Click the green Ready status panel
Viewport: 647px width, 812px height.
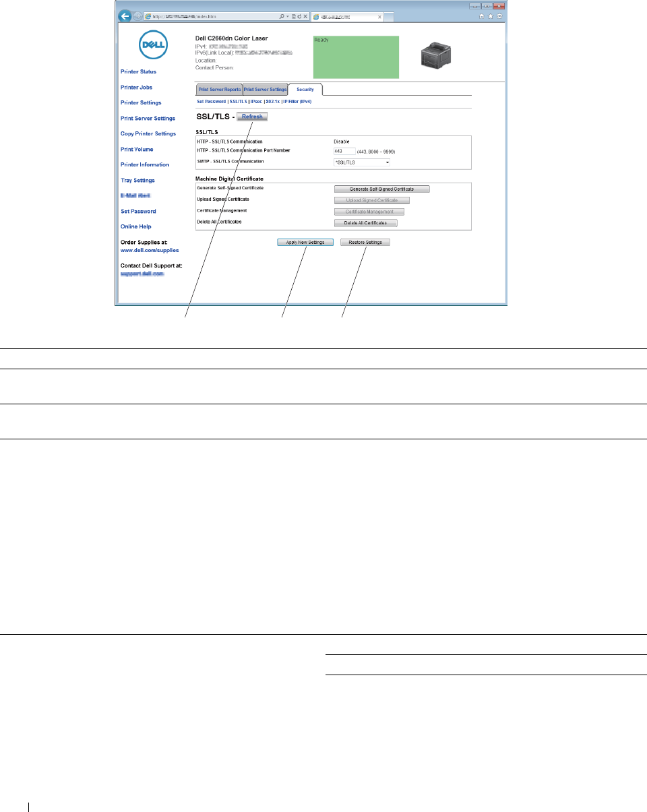coord(356,57)
